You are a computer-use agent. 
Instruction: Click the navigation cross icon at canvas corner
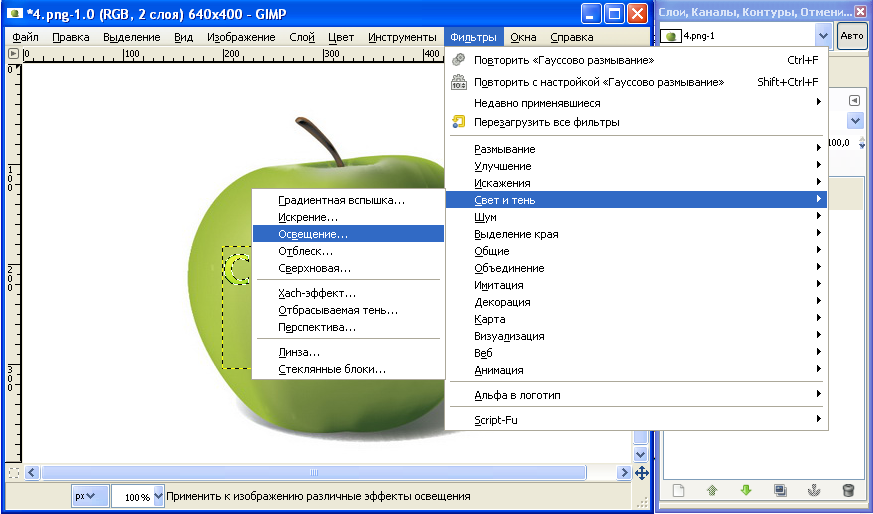pos(641,472)
